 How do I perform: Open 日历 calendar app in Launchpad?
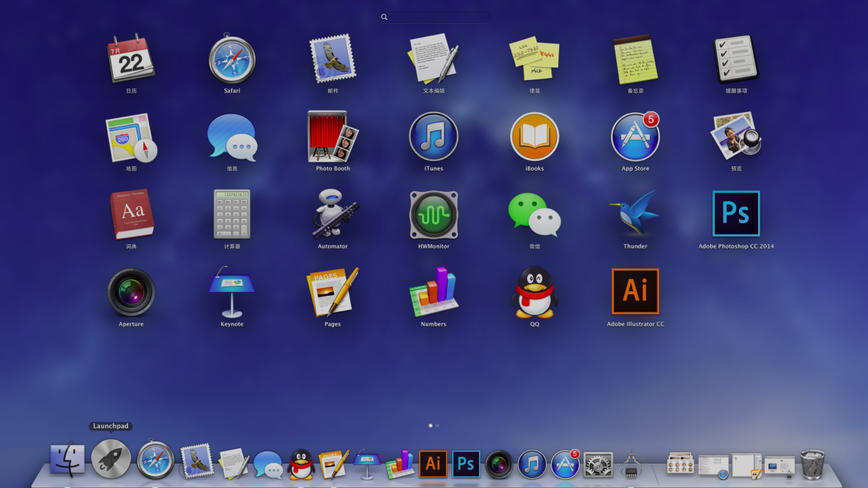point(131,59)
